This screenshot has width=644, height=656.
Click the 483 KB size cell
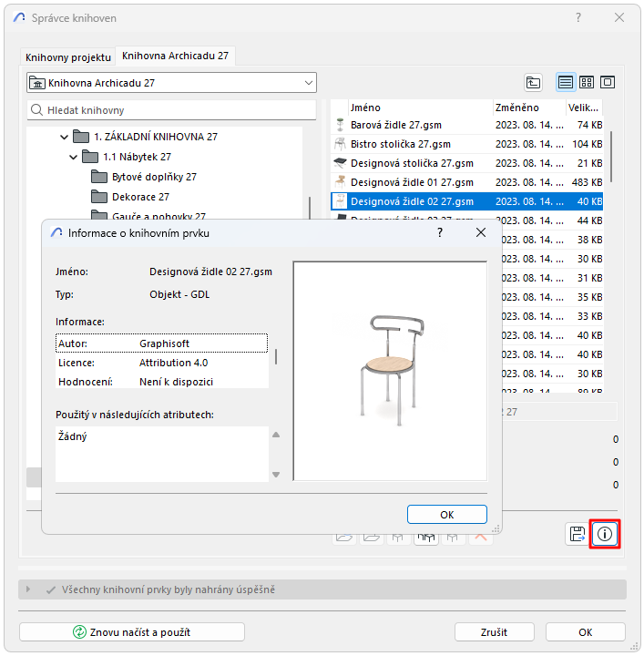point(588,182)
